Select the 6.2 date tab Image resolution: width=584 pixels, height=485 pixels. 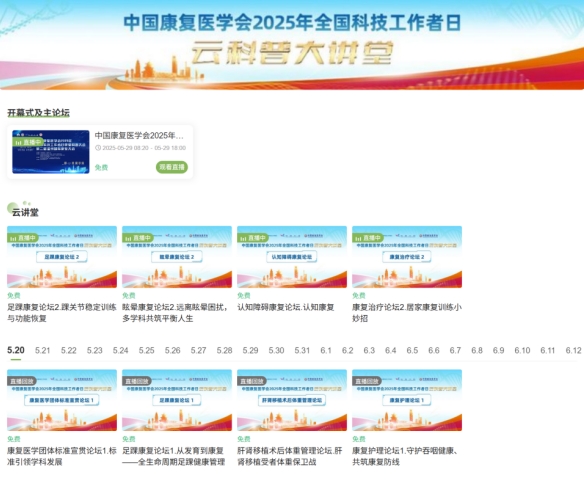(x=347, y=351)
